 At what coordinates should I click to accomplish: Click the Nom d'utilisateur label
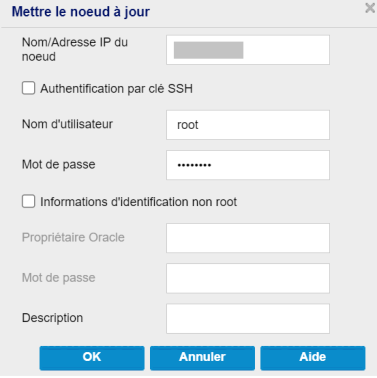(67, 124)
